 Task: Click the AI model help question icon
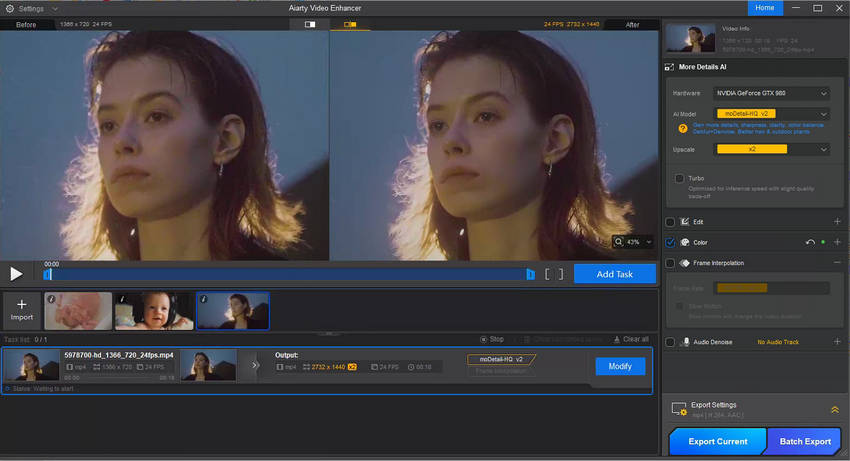[682, 129]
